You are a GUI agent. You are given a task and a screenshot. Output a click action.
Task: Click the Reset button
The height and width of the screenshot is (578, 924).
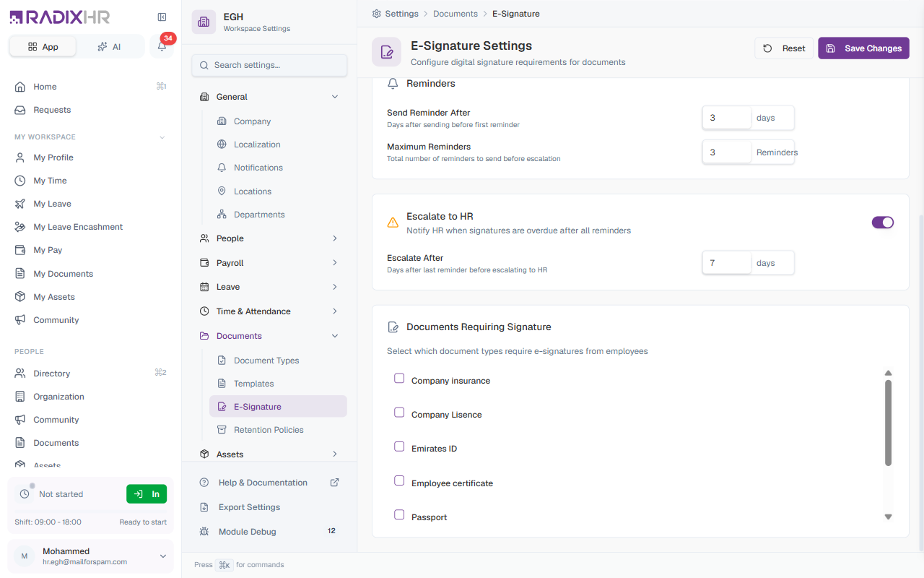[784, 48]
